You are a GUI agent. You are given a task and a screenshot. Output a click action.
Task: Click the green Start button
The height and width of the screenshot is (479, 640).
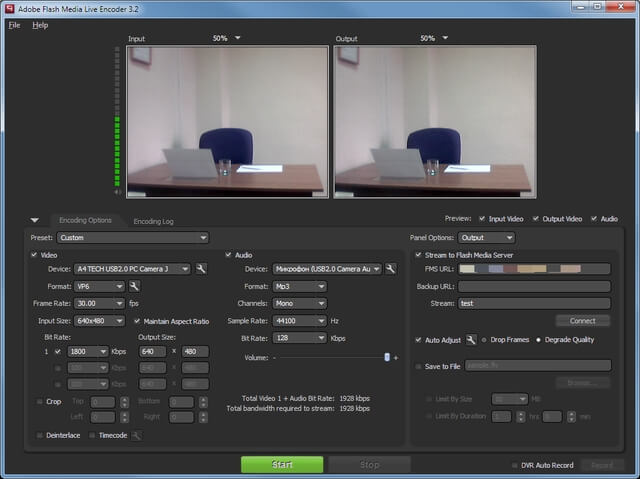click(x=282, y=464)
